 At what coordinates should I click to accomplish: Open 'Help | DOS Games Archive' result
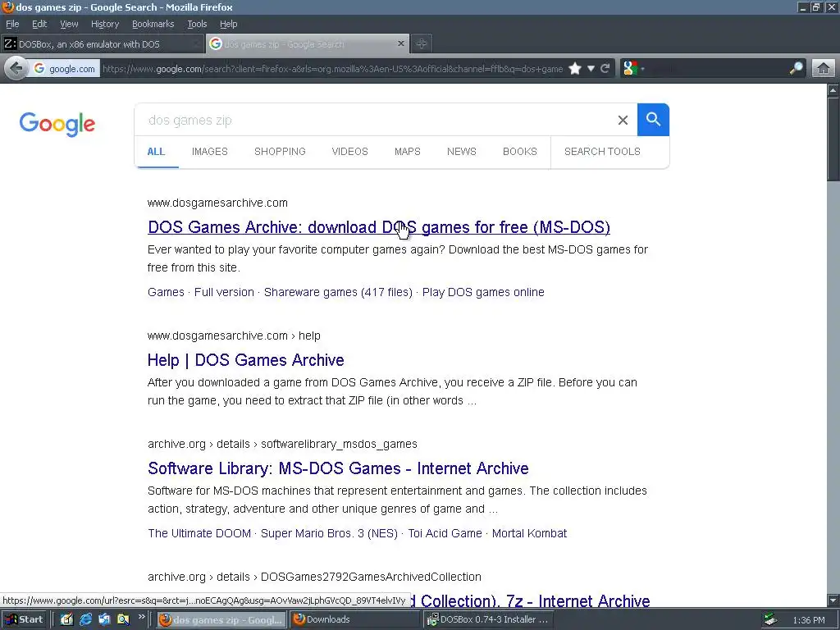(246, 360)
